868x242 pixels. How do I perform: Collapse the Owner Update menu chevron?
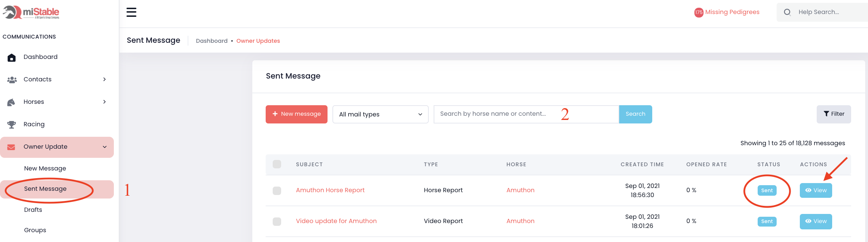pos(104,147)
